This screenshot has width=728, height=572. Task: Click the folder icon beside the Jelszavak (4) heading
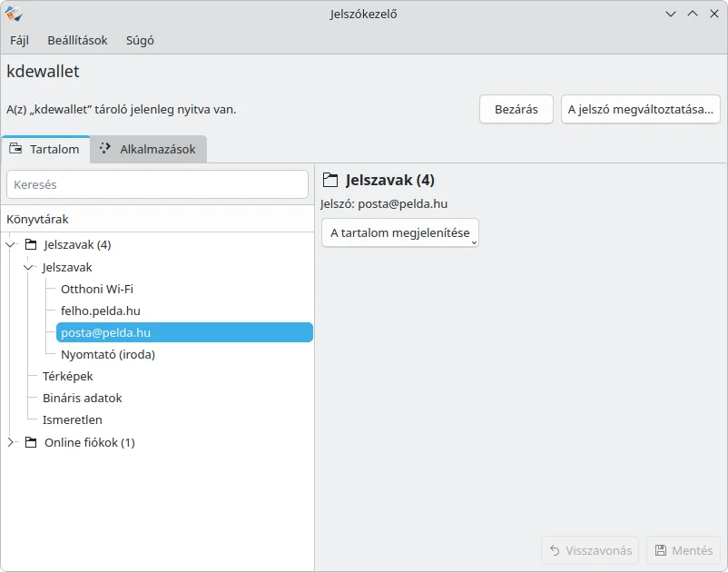click(x=330, y=180)
